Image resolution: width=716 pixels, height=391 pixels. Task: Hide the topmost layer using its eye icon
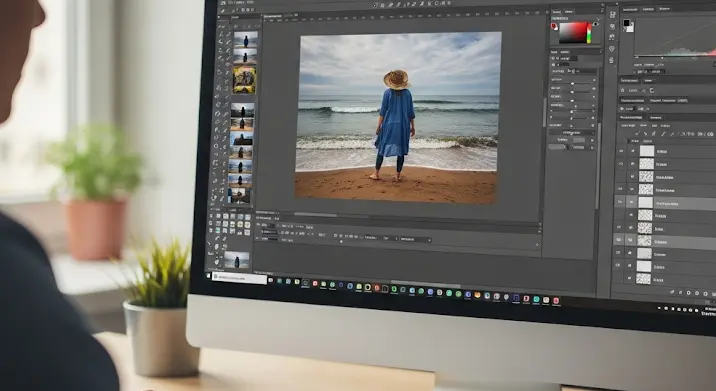pyautogui.click(x=621, y=151)
